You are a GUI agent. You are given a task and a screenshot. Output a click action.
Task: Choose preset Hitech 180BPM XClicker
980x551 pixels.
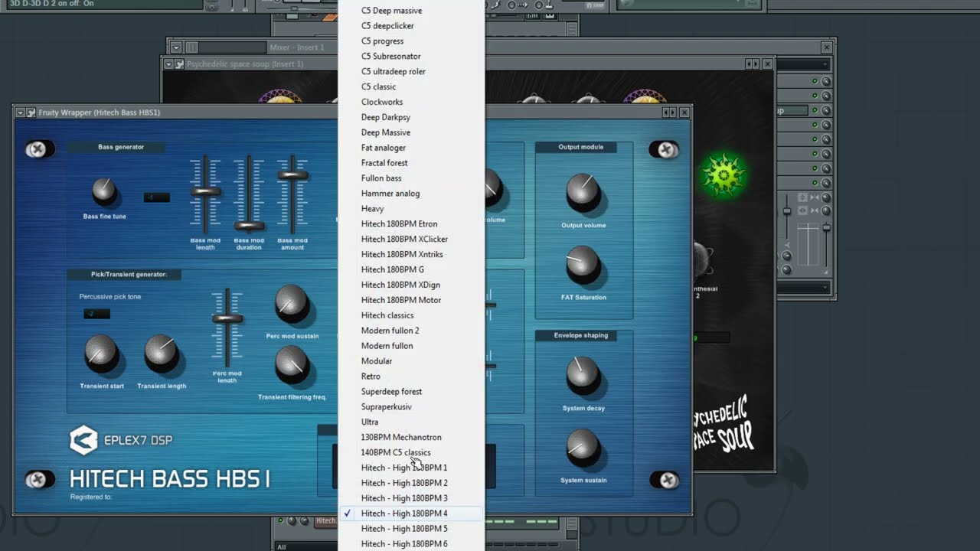coord(410,240)
